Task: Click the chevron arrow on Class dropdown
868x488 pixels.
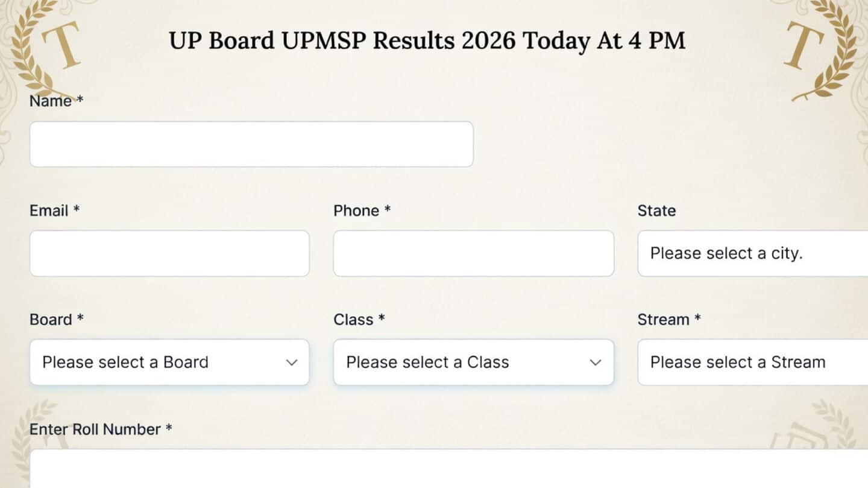Action: point(596,363)
